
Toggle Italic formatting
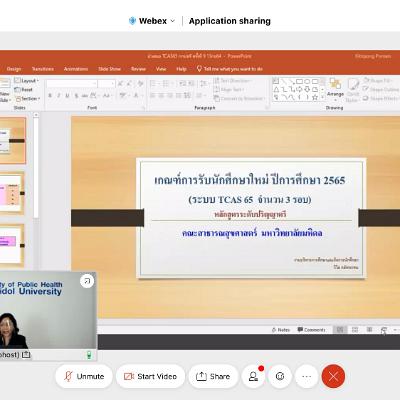pos(59,96)
